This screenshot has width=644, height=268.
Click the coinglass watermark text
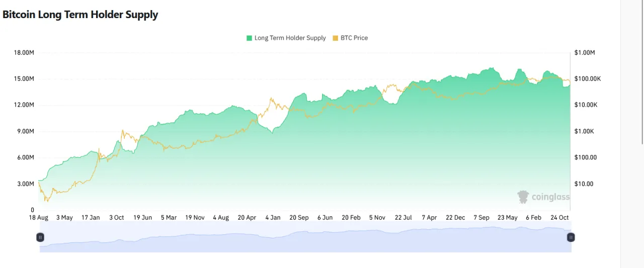click(550, 197)
